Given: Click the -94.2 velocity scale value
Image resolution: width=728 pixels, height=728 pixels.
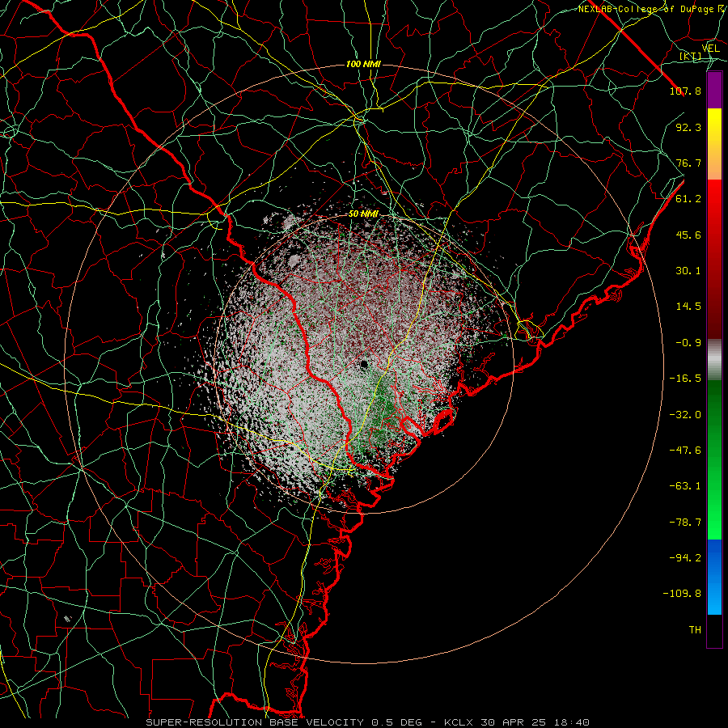Looking at the screenshot, I should tap(685, 558).
